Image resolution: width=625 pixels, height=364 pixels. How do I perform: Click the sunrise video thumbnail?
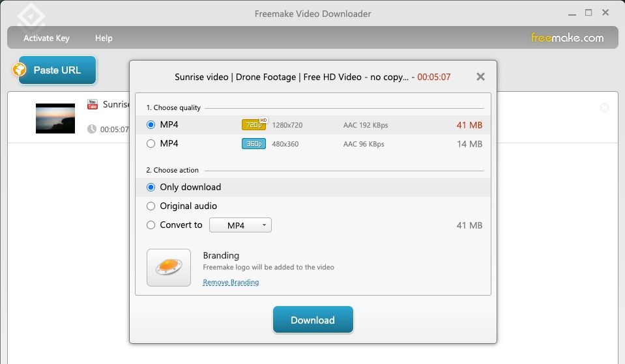point(55,119)
